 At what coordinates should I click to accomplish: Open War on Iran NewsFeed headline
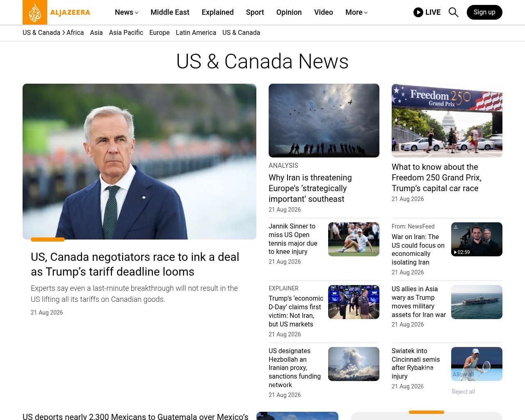click(x=418, y=249)
